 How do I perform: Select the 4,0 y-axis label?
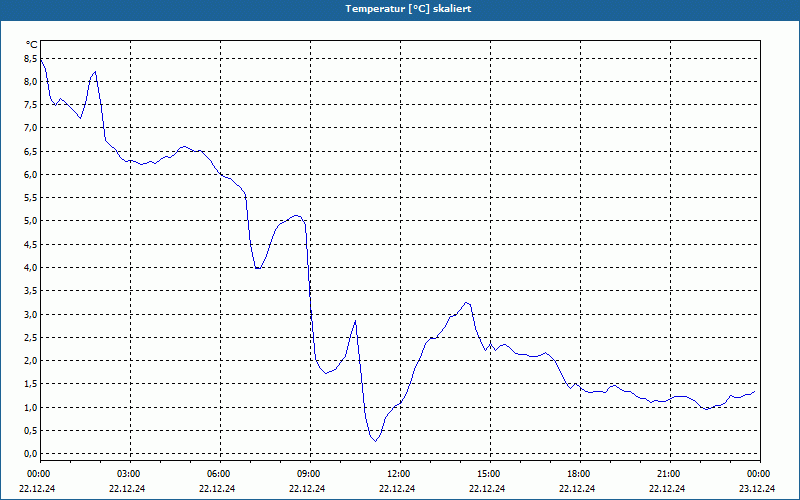tap(31, 267)
